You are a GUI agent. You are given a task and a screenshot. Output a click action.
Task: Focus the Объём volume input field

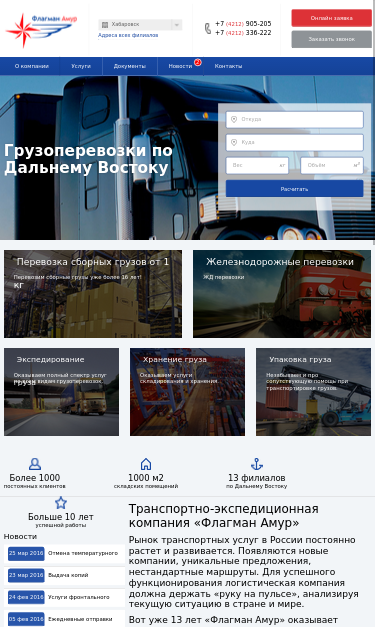[x=332, y=165]
